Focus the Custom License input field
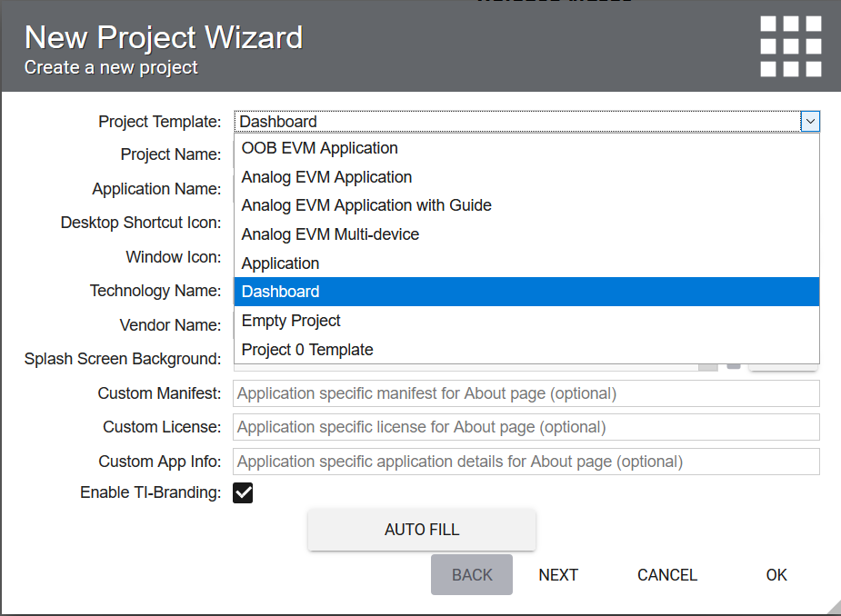The width and height of the screenshot is (841, 616). coord(526,427)
